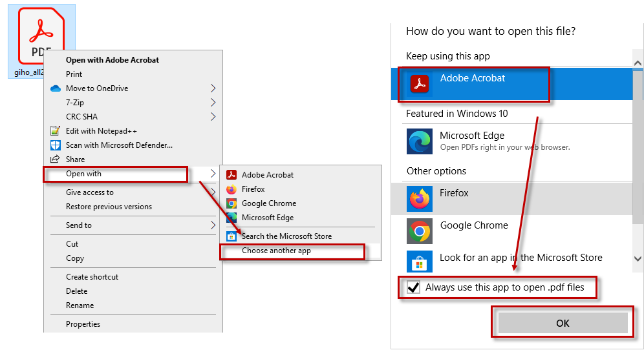This screenshot has height=350, width=644.
Task: Choose Open with Adobe Acrobat menu entry
Action: (133, 60)
